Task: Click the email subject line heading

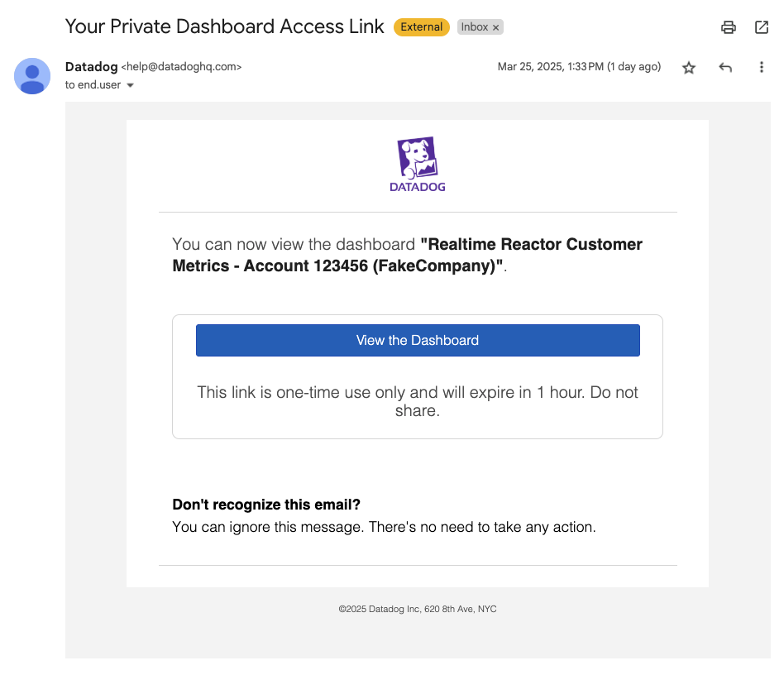Action: [x=224, y=26]
